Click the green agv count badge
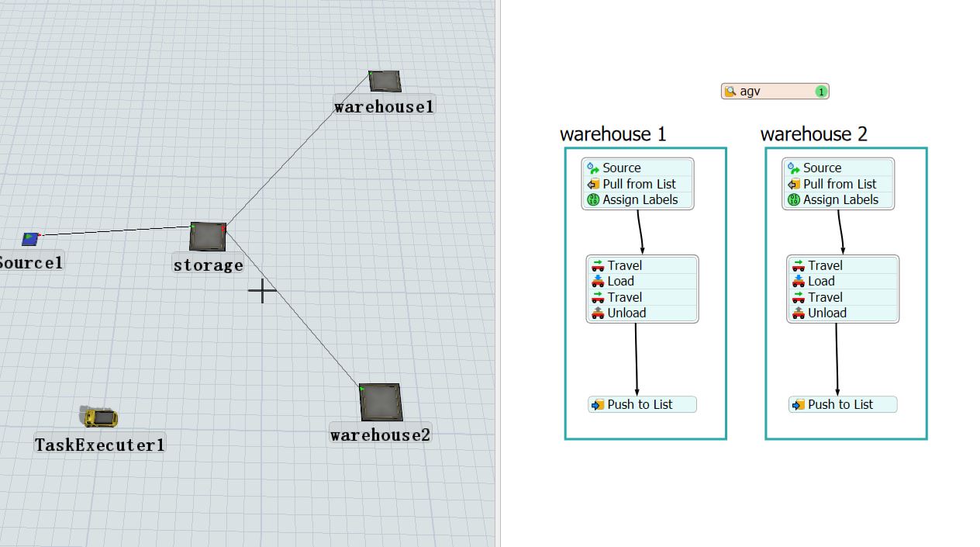 coord(821,92)
